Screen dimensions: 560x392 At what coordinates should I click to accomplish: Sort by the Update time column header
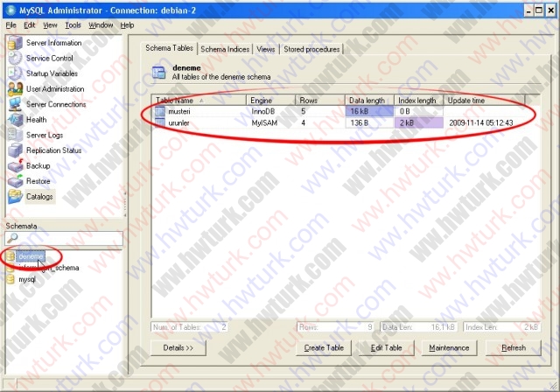484,101
